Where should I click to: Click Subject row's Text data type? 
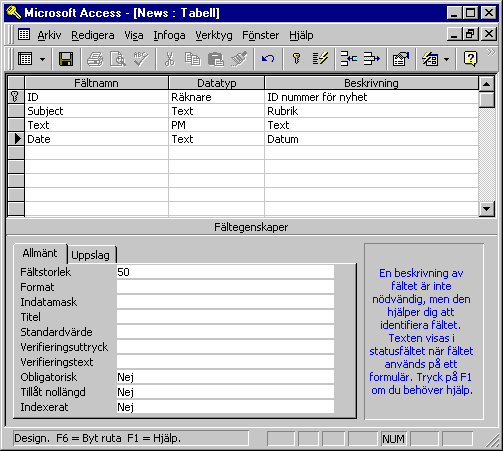pyautogui.click(x=217, y=111)
